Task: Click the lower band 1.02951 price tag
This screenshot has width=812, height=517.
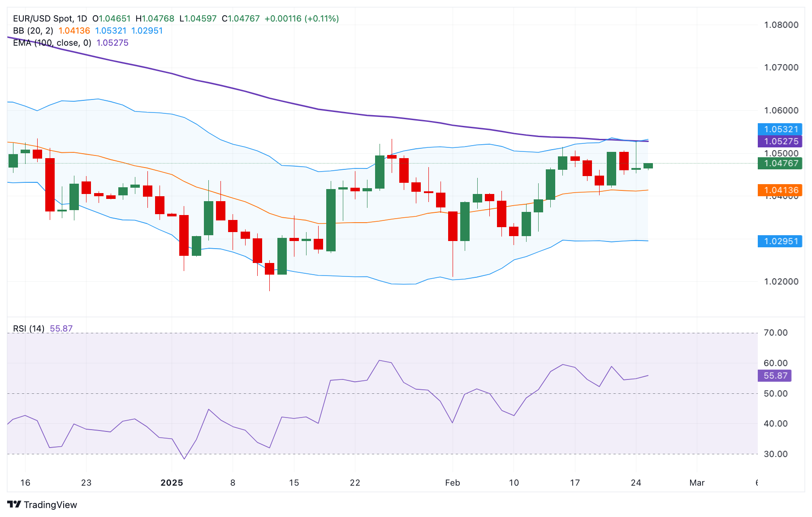Action: coord(780,241)
